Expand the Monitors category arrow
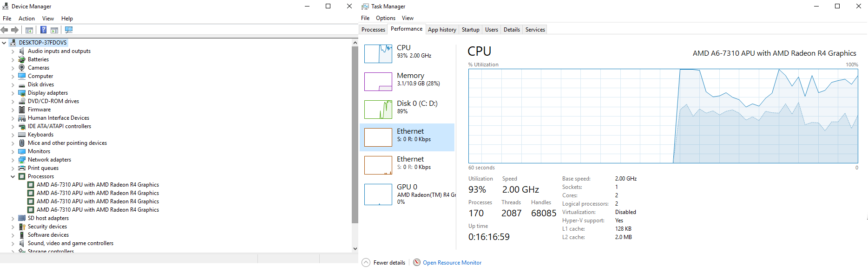The width and height of the screenshot is (868, 272). coord(13,151)
